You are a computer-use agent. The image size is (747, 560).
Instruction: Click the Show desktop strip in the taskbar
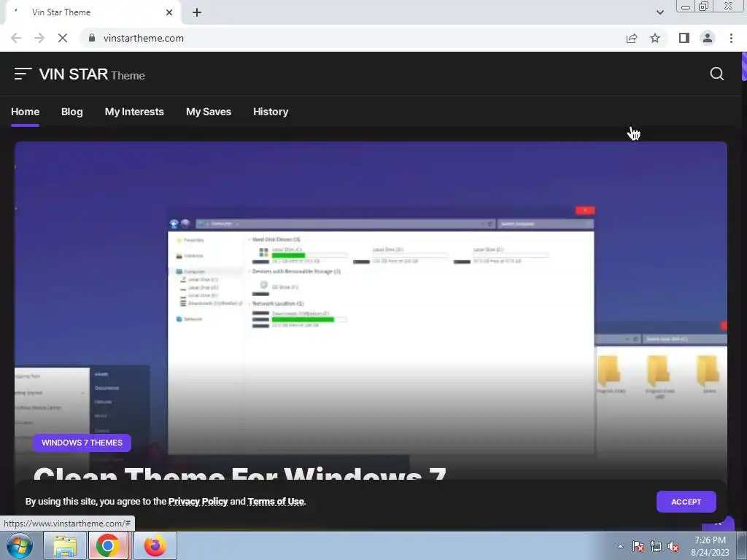(x=742, y=545)
